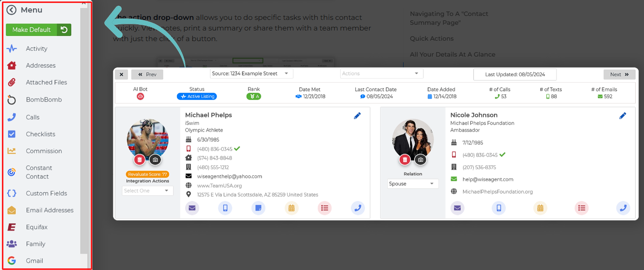Click Nicole Johnson email action icon
644x270 pixels.
(x=457, y=208)
